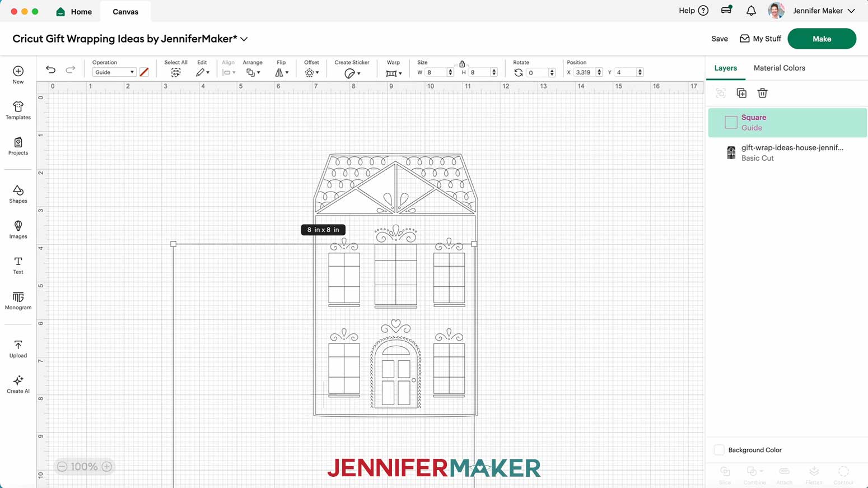Go to Home tab
Image resolution: width=868 pixels, height=488 pixels.
coord(74,12)
